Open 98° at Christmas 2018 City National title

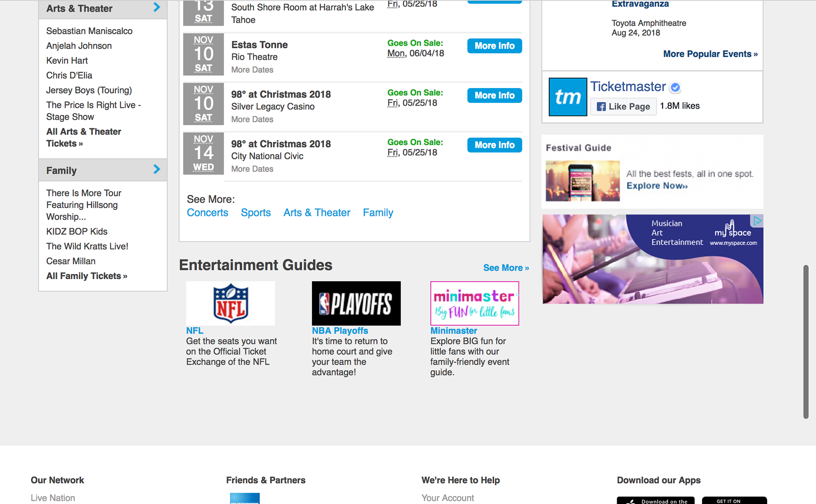point(281,144)
